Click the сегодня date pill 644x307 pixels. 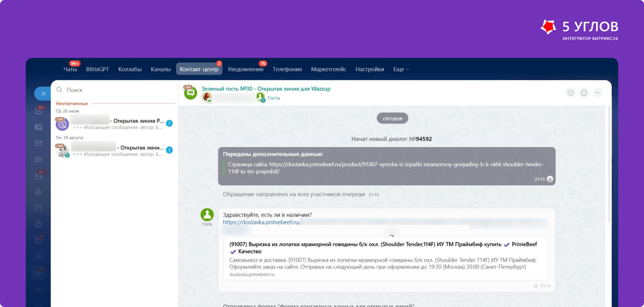(x=393, y=118)
